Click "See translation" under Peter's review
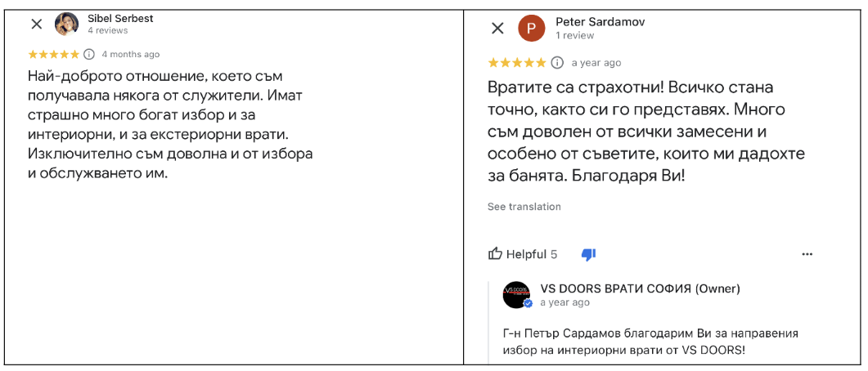The image size is (868, 371). [524, 207]
